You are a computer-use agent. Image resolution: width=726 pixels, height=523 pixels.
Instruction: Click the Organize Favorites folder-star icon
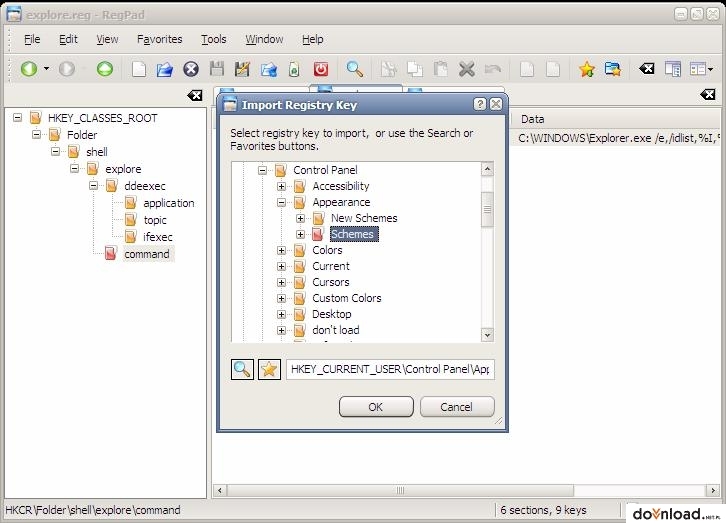coord(613,69)
